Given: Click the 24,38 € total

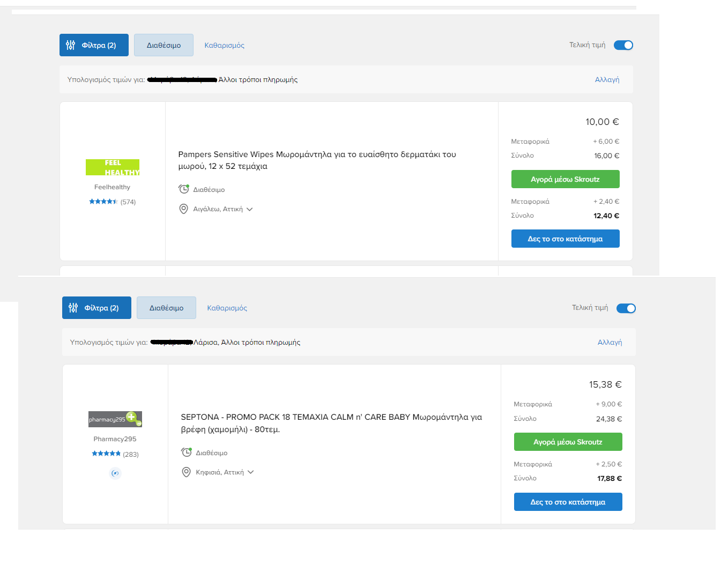Looking at the screenshot, I should (609, 419).
